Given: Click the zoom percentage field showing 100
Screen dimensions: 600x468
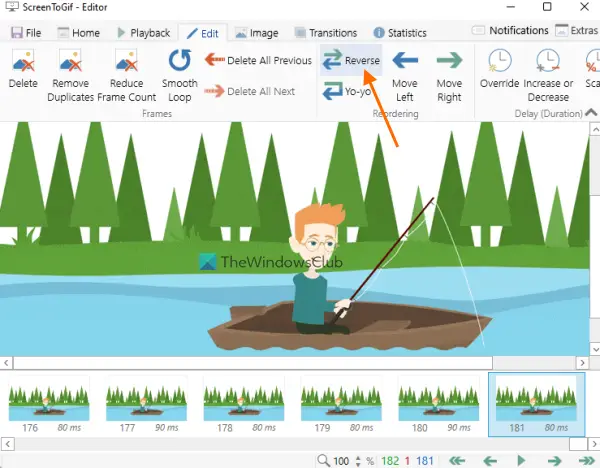Looking at the screenshot, I should tap(341, 461).
